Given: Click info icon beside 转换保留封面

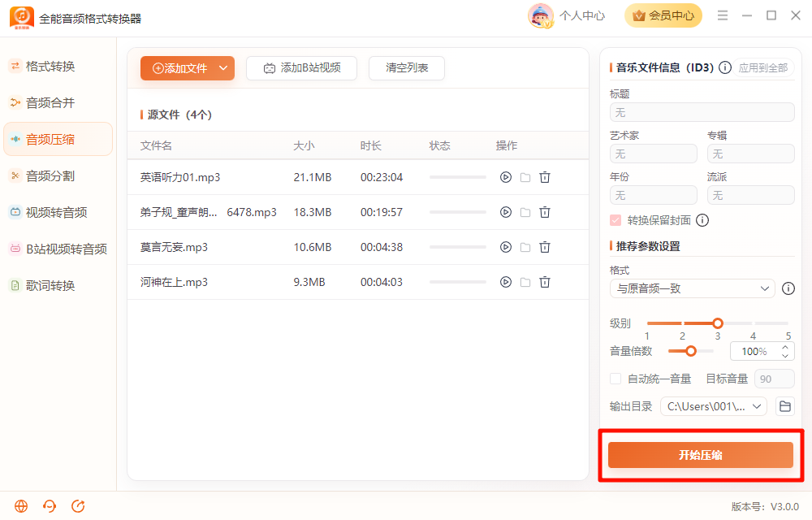Looking at the screenshot, I should pos(702,221).
